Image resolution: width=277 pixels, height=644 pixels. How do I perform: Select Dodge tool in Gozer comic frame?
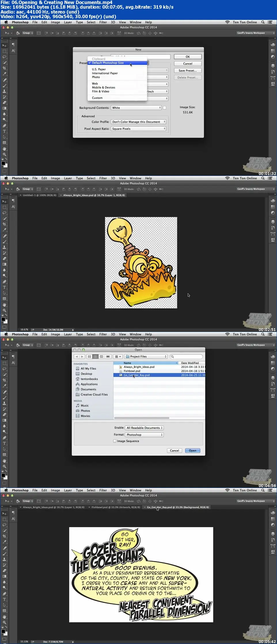coord(4,588)
